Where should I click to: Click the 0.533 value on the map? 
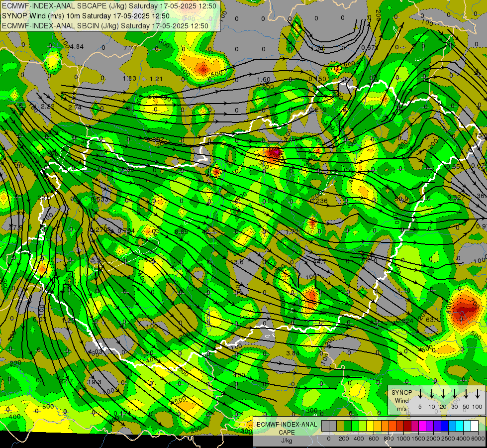point(100,199)
